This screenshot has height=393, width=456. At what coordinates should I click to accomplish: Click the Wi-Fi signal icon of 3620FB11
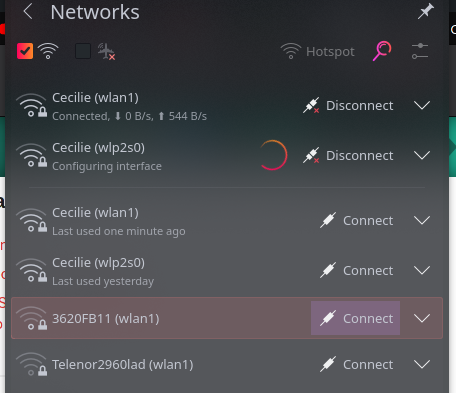click(31, 318)
